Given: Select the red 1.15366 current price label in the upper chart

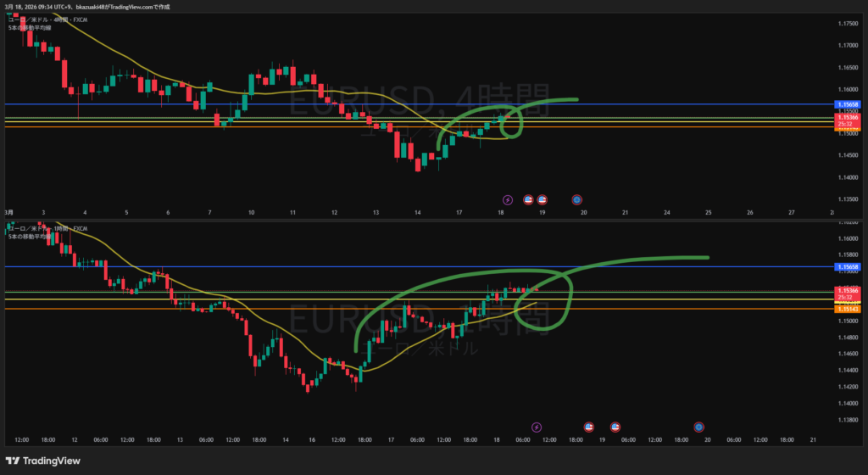Looking at the screenshot, I should (848, 117).
